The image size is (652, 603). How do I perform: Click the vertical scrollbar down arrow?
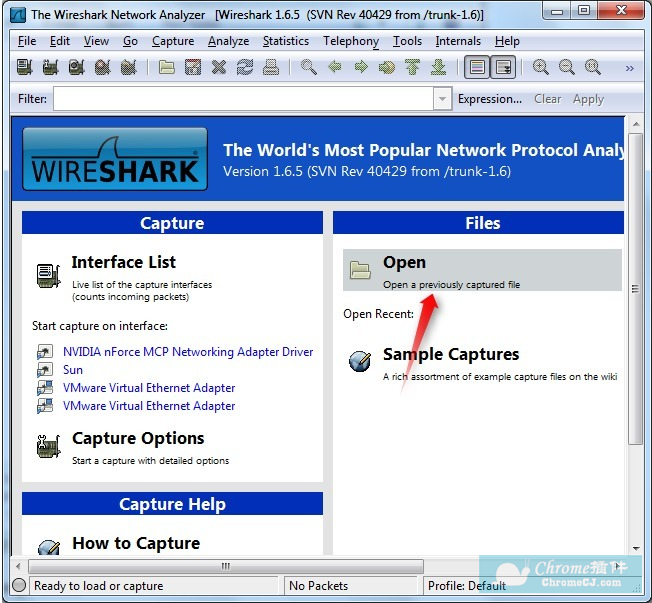[x=635, y=549]
